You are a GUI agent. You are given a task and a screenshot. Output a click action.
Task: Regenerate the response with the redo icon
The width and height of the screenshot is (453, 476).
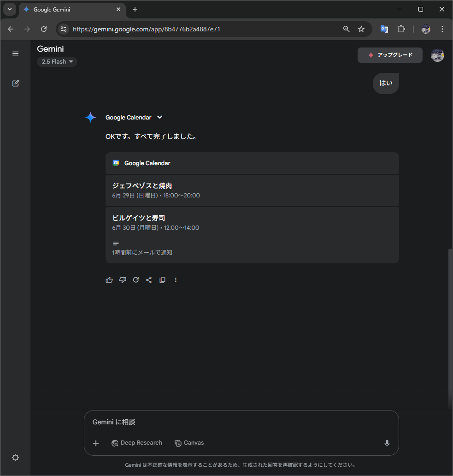pos(136,280)
